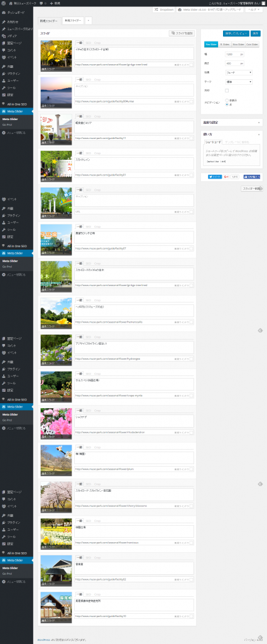Add a new slider with the plus tab

click(89, 20)
